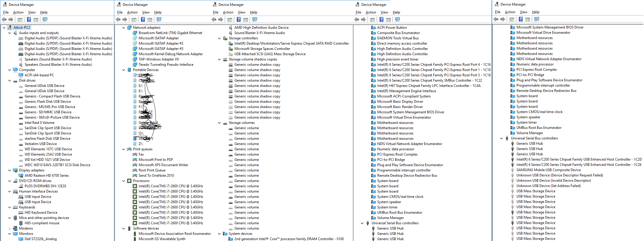The width and height of the screenshot is (644, 241).
Task: Collapse the Audio inputs and outputs category
Action: (x=10, y=33)
